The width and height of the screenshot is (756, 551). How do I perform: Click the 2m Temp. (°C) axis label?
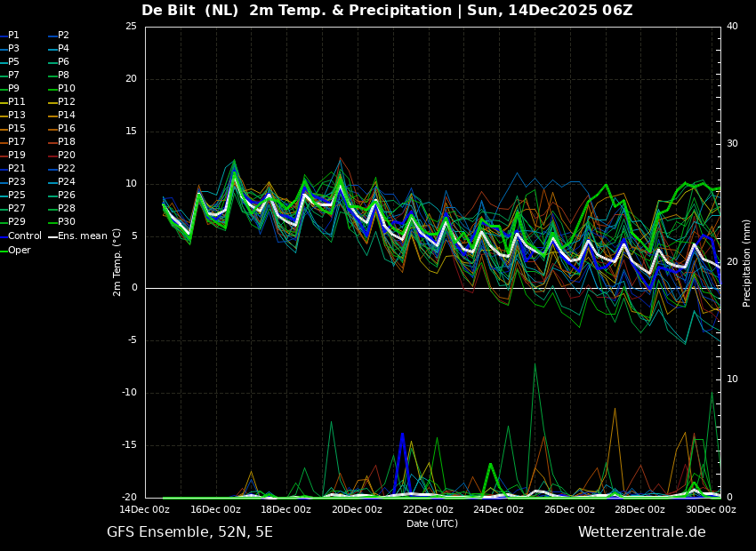click(117, 262)
